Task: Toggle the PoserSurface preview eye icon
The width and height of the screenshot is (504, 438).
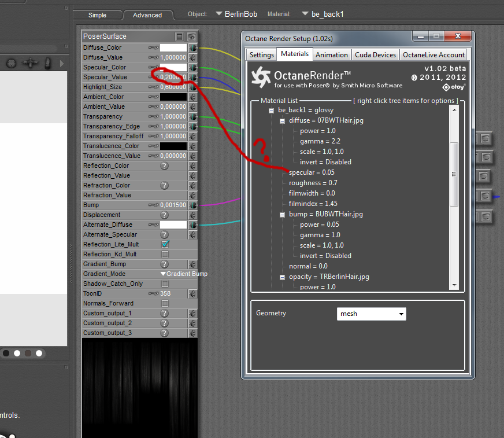Action: click(191, 36)
